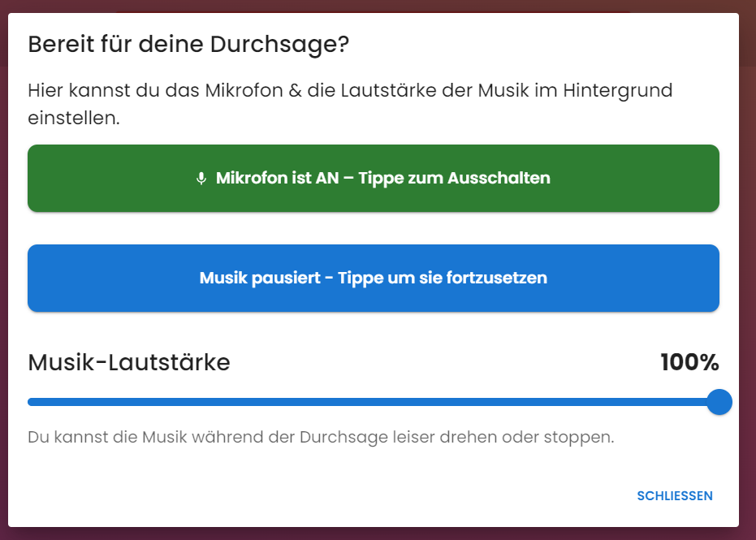The image size is (756, 540).
Task: Click the word 'einstellen.' in the description
Action: [x=74, y=118]
